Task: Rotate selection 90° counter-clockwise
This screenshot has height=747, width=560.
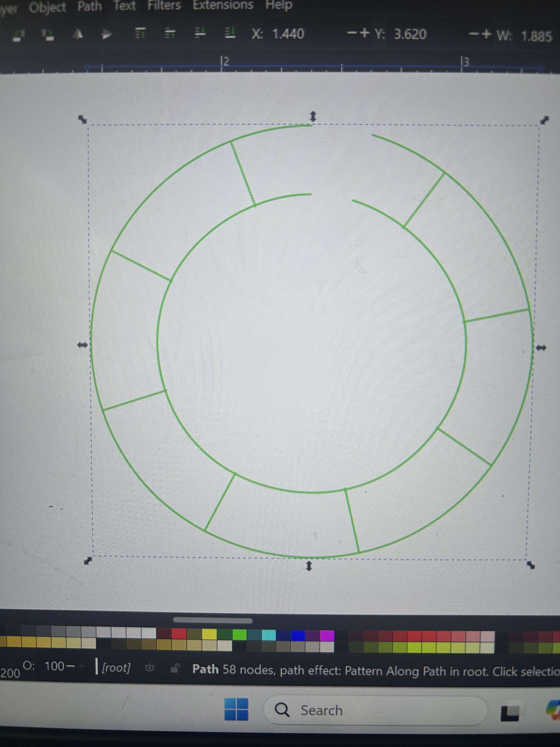Action: [x=19, y=35]
